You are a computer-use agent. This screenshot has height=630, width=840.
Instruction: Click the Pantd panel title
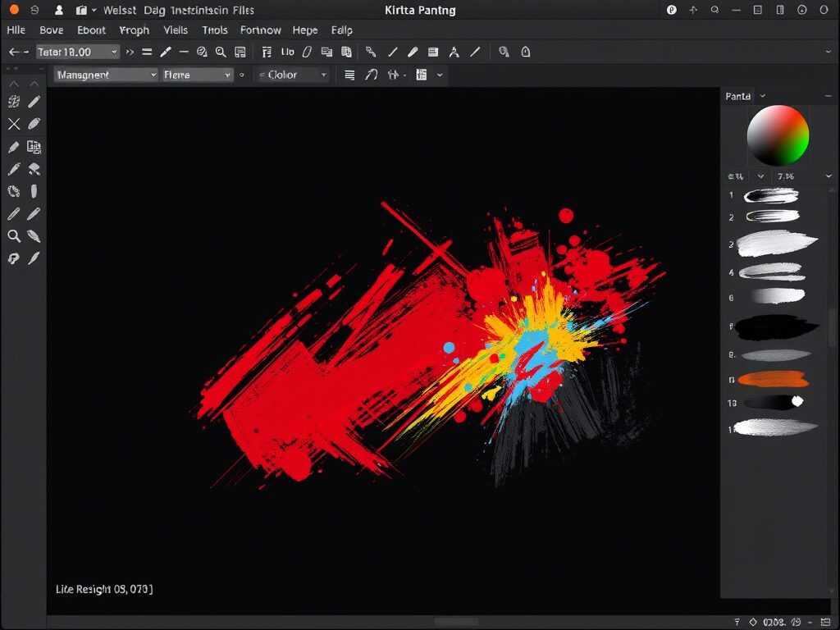coord(737,96)
